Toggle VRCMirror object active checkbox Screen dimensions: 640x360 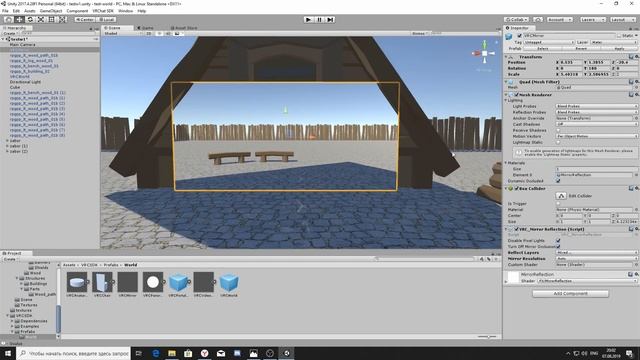click(x=519, y=36)
